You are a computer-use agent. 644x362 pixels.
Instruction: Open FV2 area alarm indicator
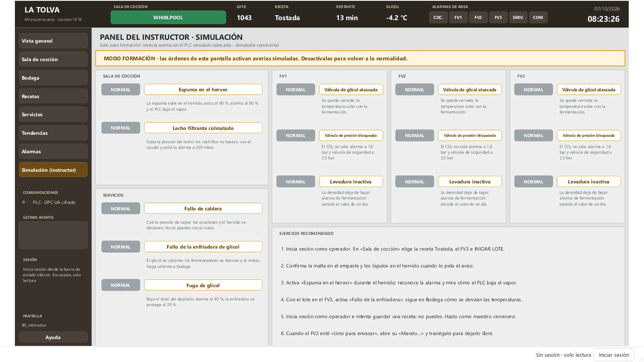click(x=478, y=17)
